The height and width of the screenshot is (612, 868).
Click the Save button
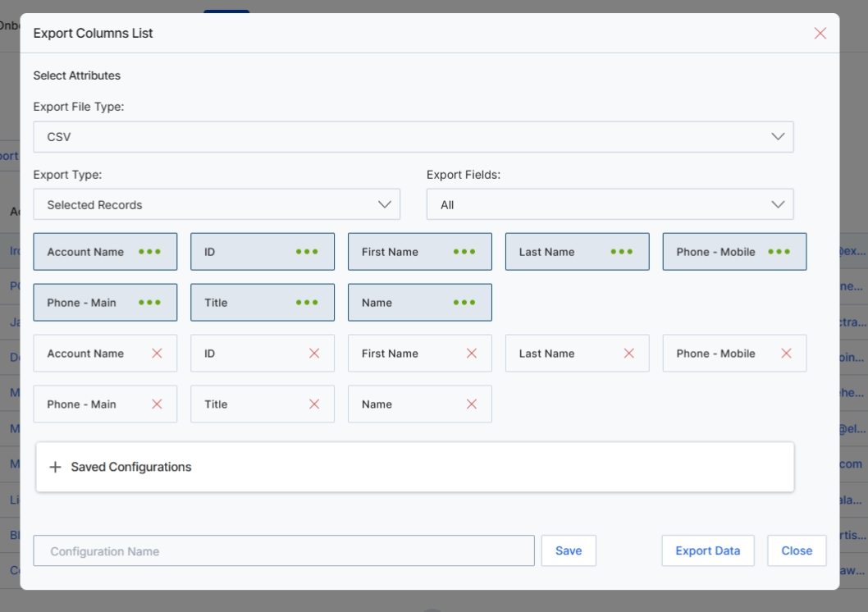[x=569, y=550]
